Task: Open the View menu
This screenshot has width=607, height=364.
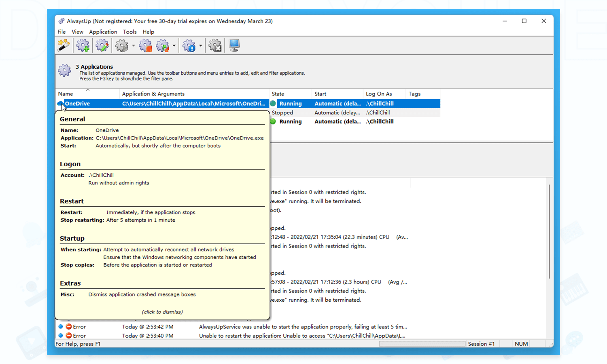Action: coord(77,32)
